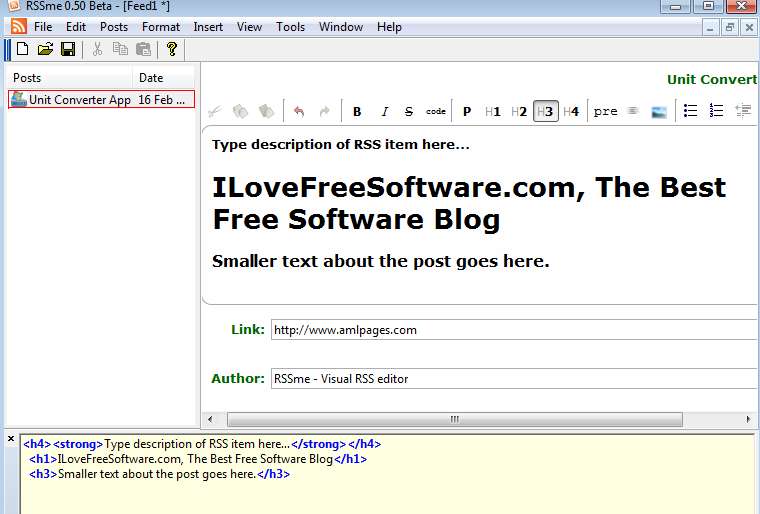Click 'Smaller text about the post goes here.'

(x=381, y=261)
